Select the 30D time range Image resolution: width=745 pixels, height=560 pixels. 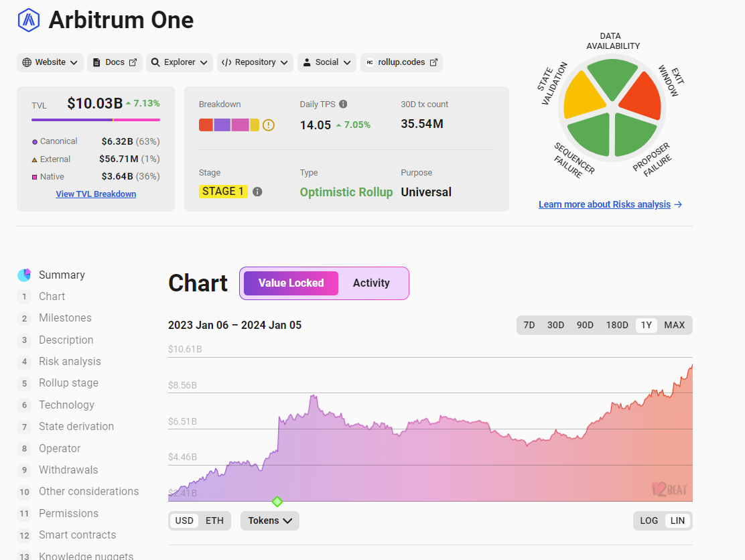click(x=555, y=325)
